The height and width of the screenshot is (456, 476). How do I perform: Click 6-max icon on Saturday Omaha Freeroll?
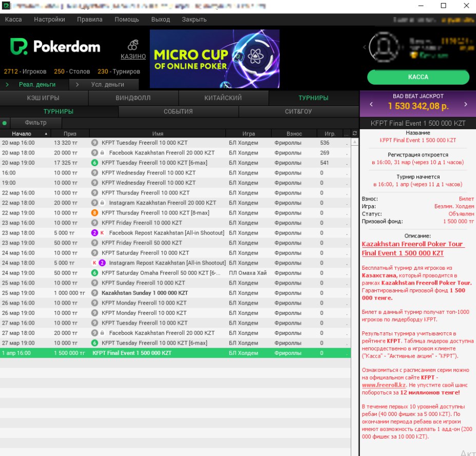point(94,273)
